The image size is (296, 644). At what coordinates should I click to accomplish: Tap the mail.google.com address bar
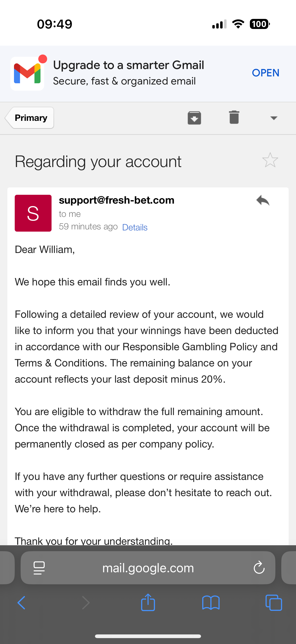(148, 568)
